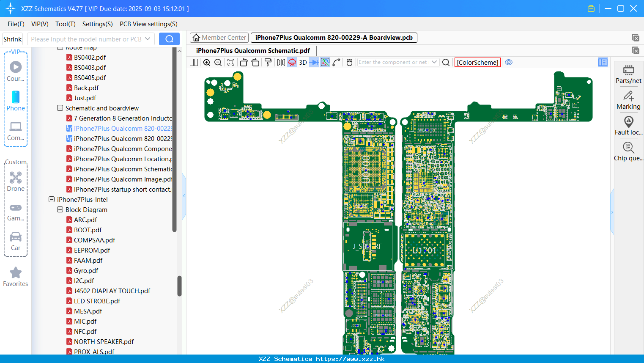Search for the entered component or net
The height and width of the screenshot is (363, 644).
click(446, 62)
